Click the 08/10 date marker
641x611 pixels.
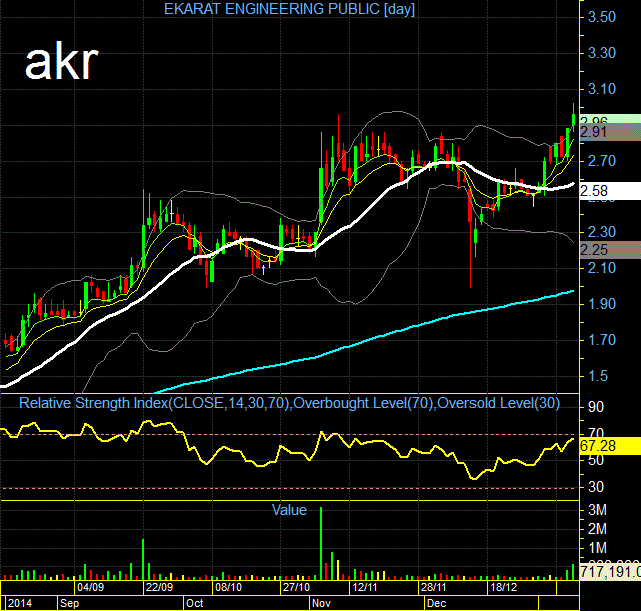click(229, 588)
